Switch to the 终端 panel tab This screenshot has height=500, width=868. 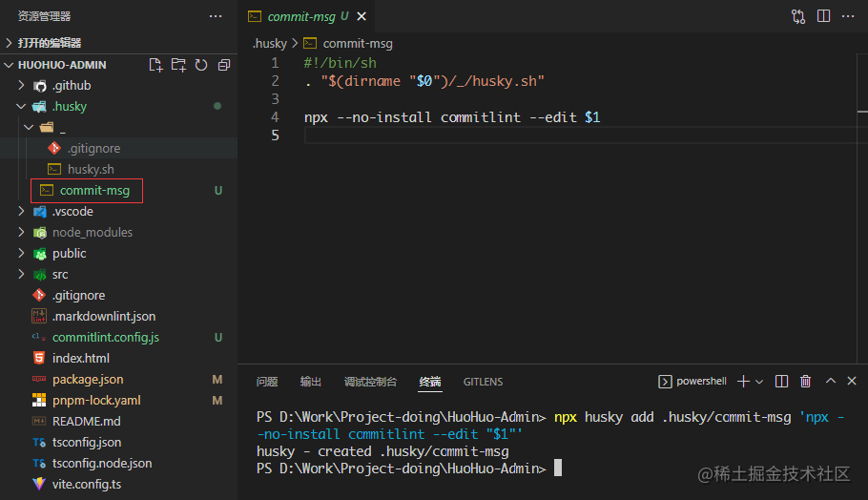click(430, 382)
